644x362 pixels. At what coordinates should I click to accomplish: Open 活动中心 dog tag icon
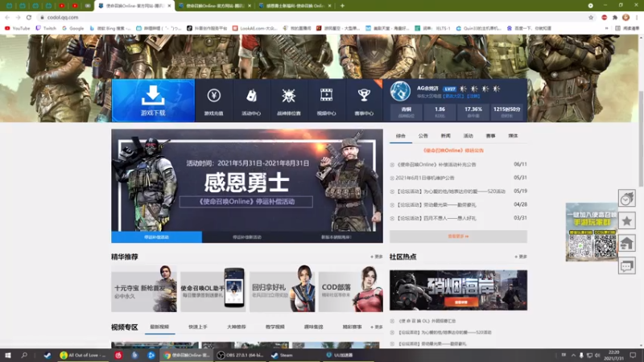pyautogui.click(x=251, y=101)
